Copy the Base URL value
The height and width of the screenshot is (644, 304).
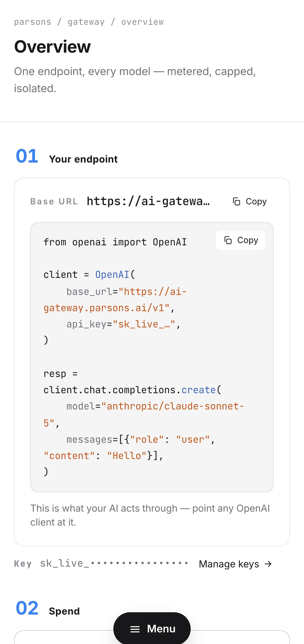click(250, 202)
